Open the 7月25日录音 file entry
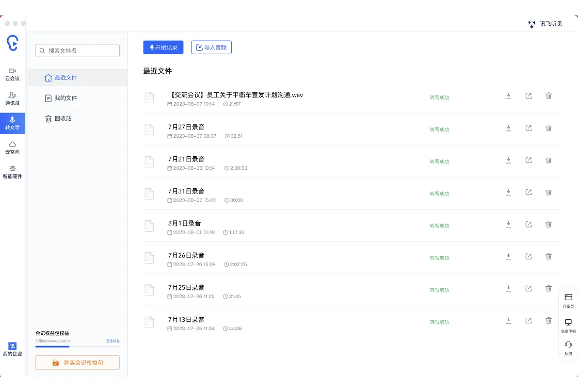The width and height of the screenshot is (578, 392). coord(352,290)
